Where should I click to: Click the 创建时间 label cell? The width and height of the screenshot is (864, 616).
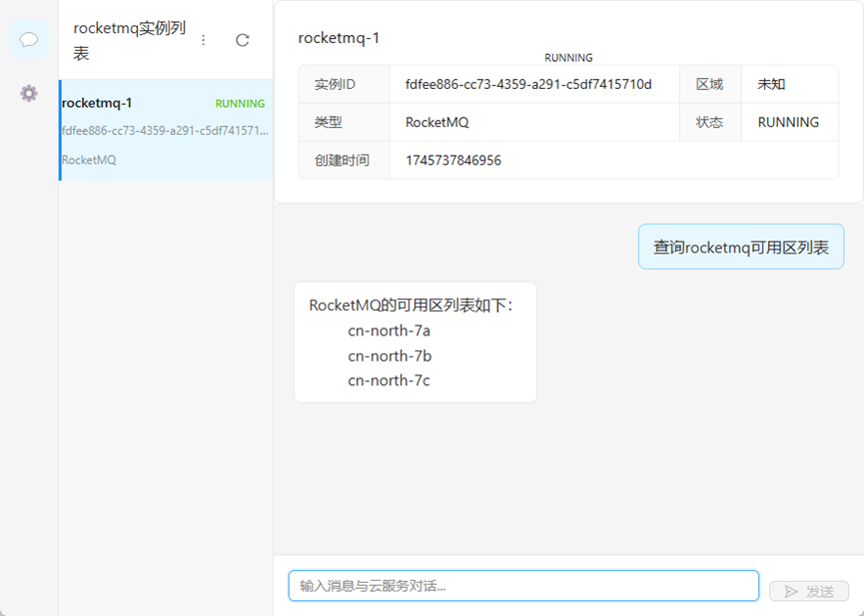[345, 161]
